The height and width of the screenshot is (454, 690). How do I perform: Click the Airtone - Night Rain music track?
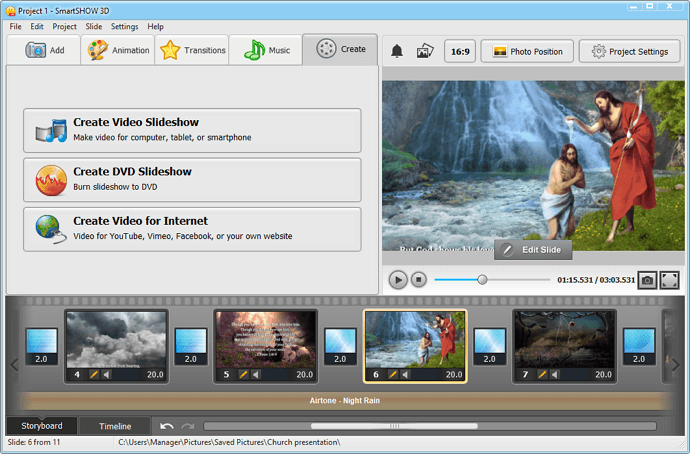[x=345, y=401]
